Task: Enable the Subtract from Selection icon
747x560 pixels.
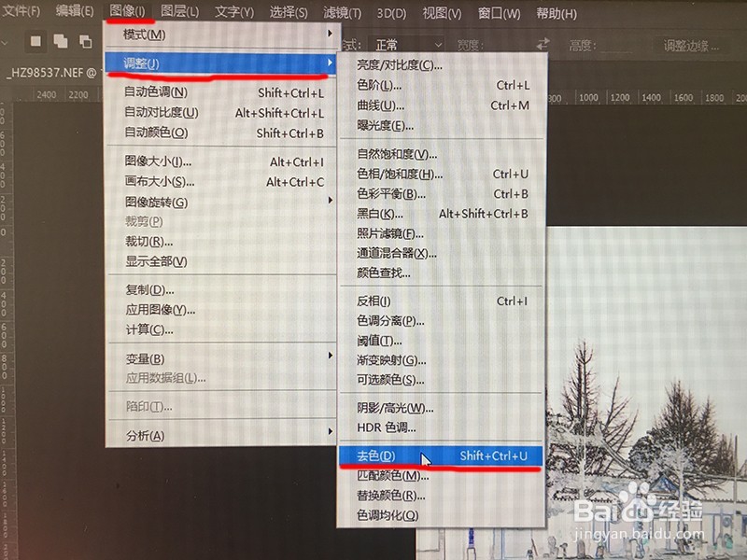Action: point(84,42)
